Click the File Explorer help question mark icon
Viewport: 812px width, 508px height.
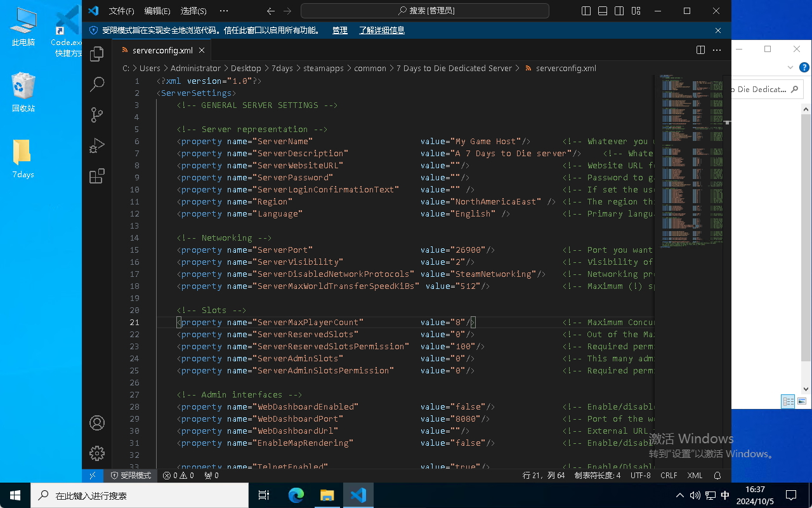pos(804,67)
